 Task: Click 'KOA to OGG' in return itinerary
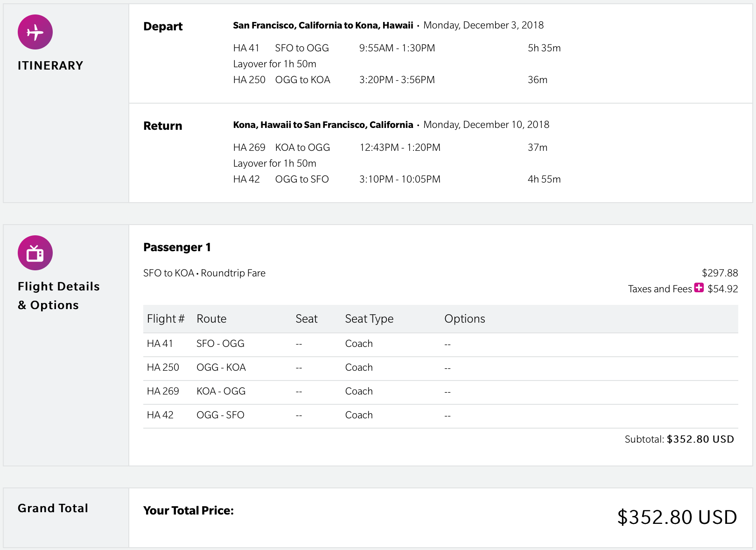[x=302, y=148]
